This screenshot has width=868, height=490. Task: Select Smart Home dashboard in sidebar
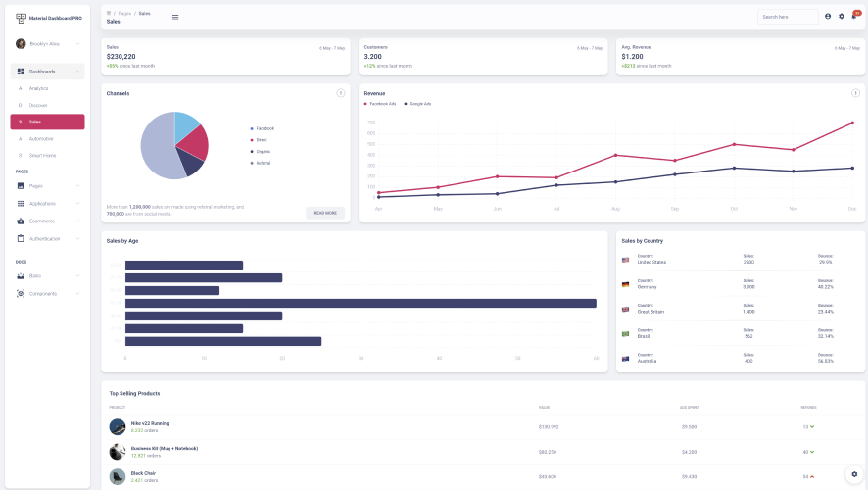coord(42,155)
